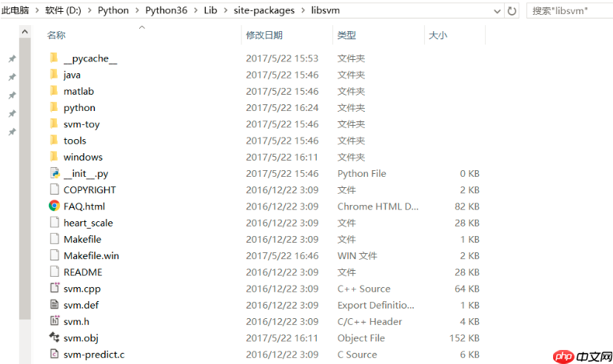The image size is (613, 364).
Task: Click the svm.obj object file icon
Action: pyautogui.click(x=54, y=337)
